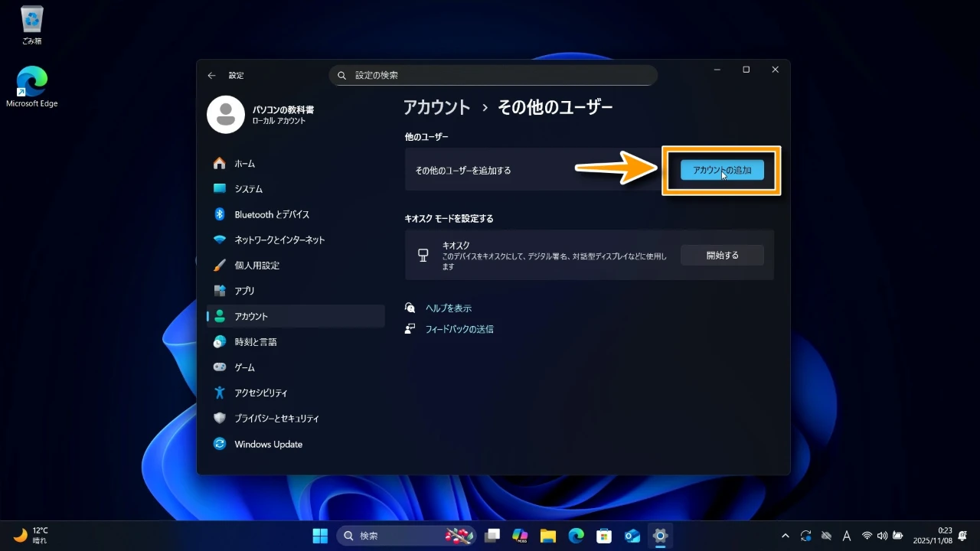Select the アクセシビリティ icon
Screen dimensions: 980x551
click(220, 393)
